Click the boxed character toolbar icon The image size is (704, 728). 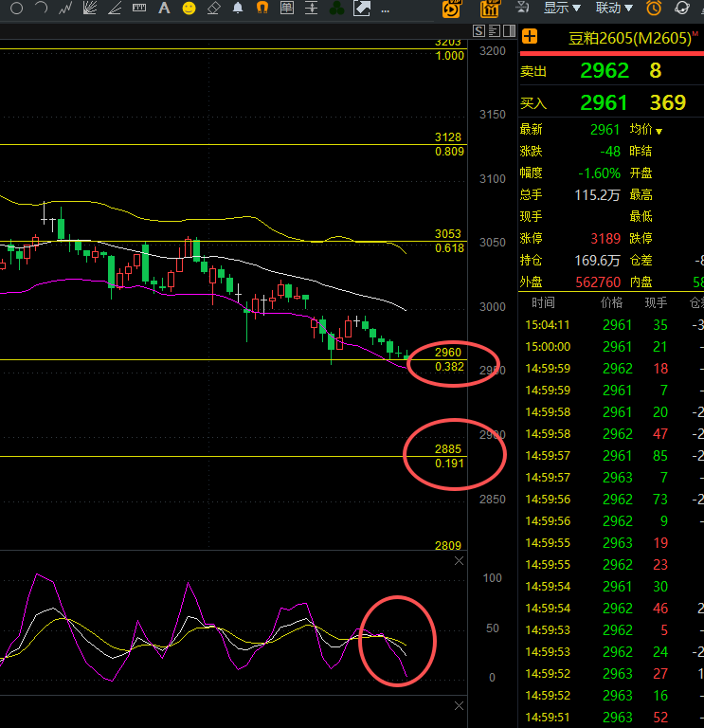pos(287,8)
